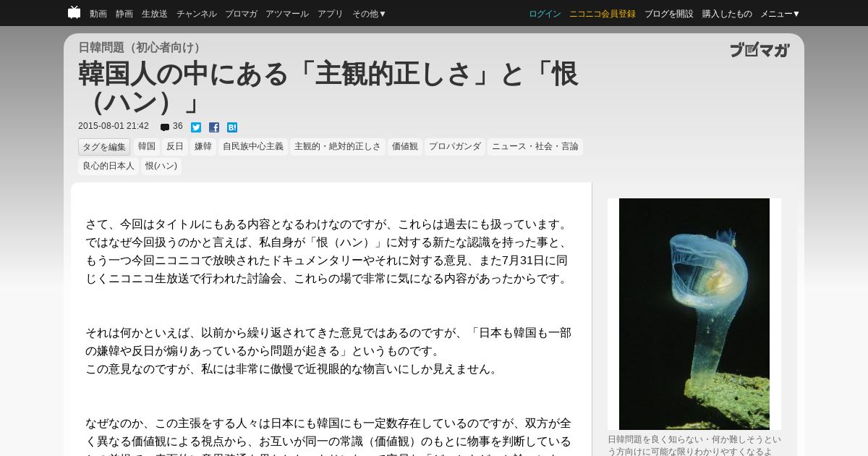Open アプリ in top navigation

(331, 14)
